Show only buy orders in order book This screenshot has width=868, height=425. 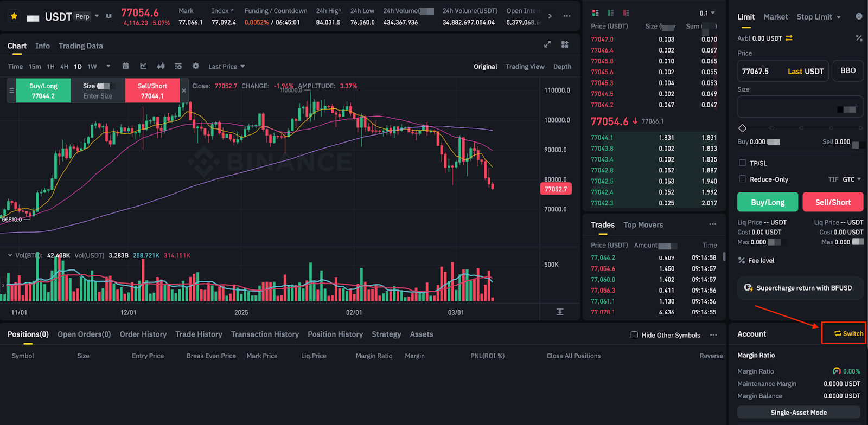click(x=611, y=12)
